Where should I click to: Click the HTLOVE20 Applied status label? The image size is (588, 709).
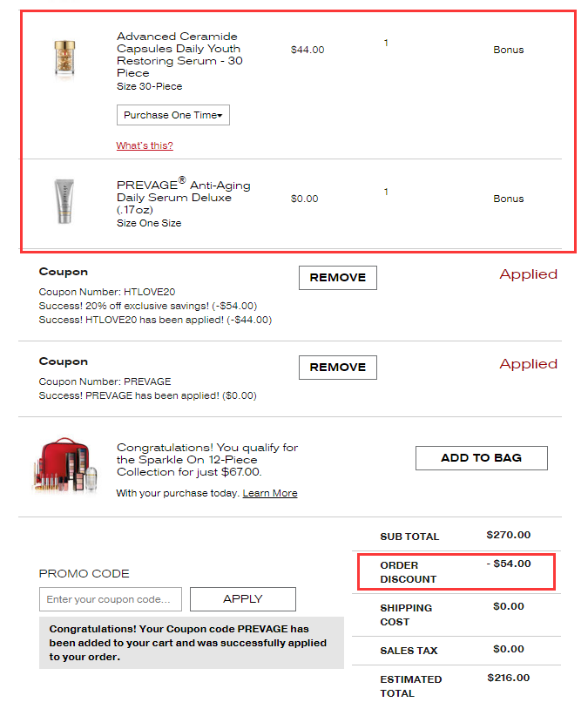pos(528,274)
